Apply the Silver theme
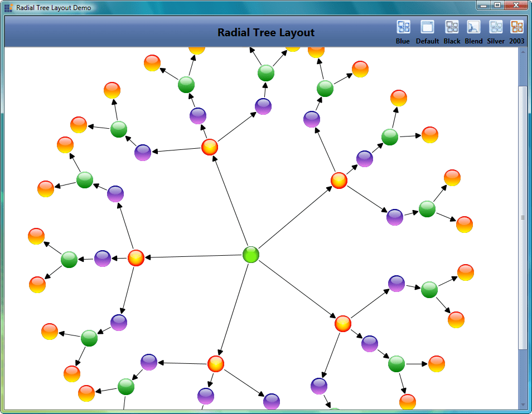The image size is (532, 414). 495,27
